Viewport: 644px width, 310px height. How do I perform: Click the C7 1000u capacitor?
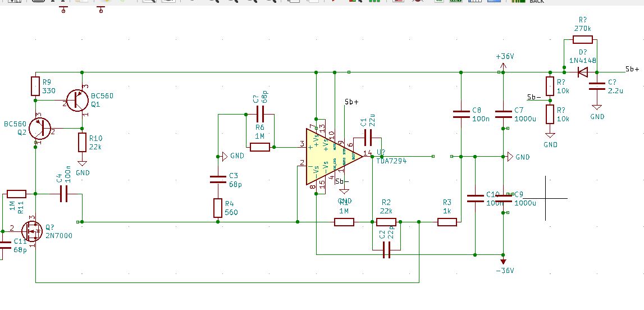504,114
